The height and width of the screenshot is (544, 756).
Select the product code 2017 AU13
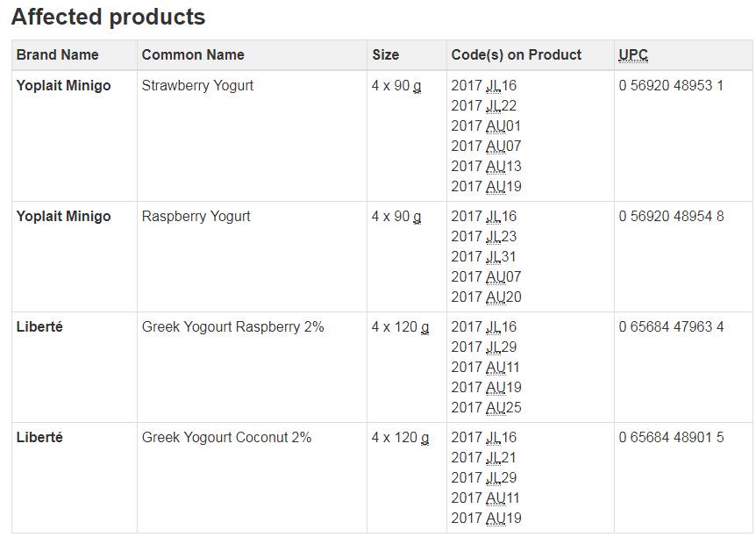coord(486,166)
